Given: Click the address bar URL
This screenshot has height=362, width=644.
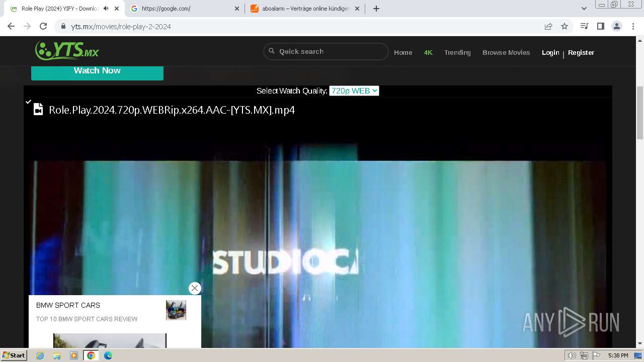Looking at the screenshot, I should tap(121, 27).
